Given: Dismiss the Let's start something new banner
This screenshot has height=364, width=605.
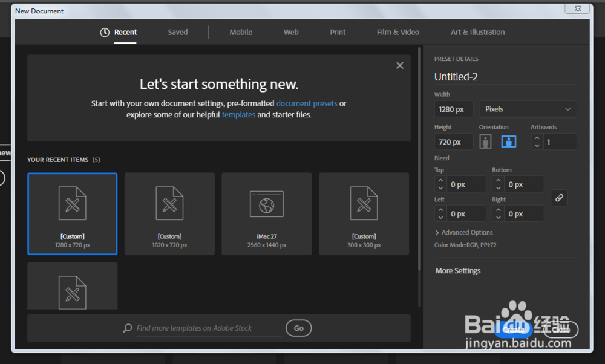Looking at the screenshot, I should 400,65.
